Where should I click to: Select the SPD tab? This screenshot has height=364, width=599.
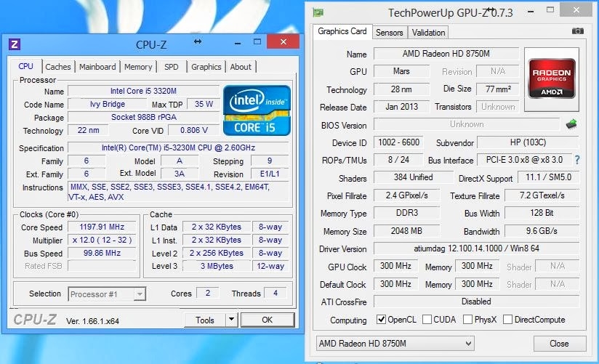pyautogui.click(x=171, y=67)
